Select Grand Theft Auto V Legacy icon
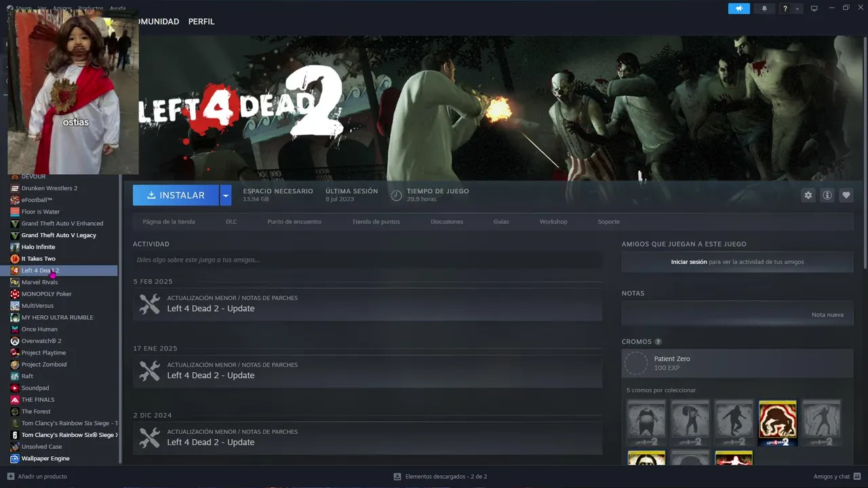868x488 pixels. pyautogui.click(x=15, y=235)
